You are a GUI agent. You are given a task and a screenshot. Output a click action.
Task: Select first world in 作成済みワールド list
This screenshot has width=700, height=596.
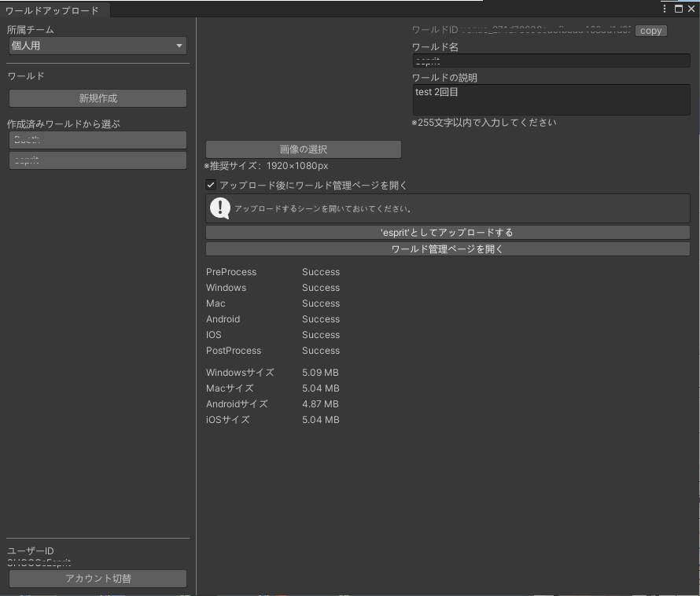[x=98, y=140]
